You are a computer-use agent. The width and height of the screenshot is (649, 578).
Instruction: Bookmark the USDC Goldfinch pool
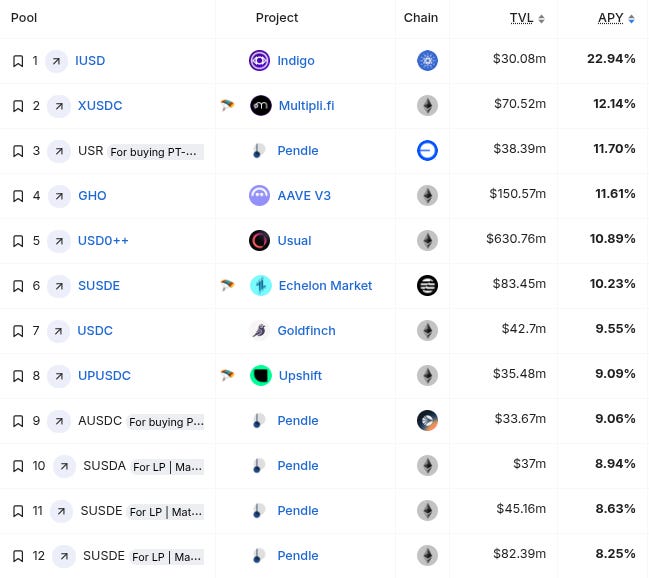(18, 331)
